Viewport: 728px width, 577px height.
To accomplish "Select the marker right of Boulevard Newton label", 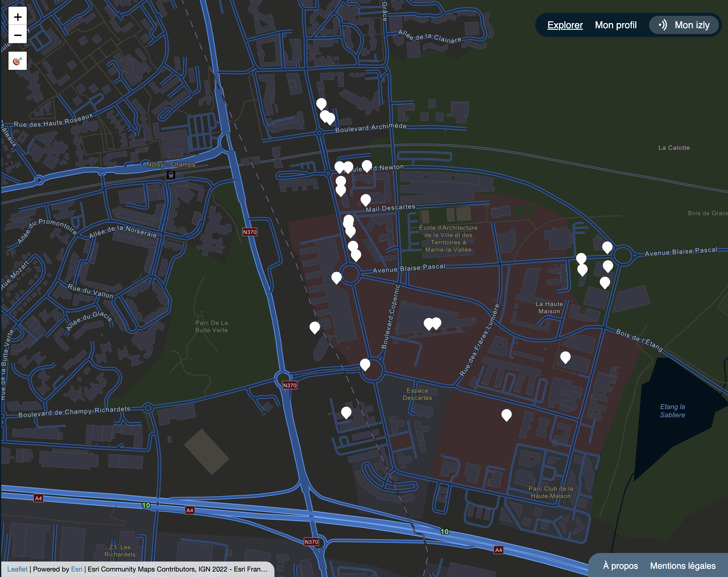I will pyautogui.click(x=367, y=166).
